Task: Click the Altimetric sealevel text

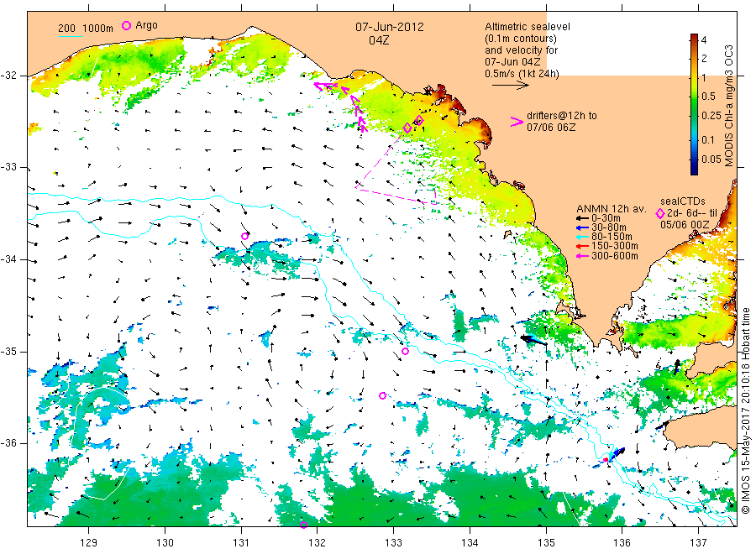Action: tap(528, 27)
